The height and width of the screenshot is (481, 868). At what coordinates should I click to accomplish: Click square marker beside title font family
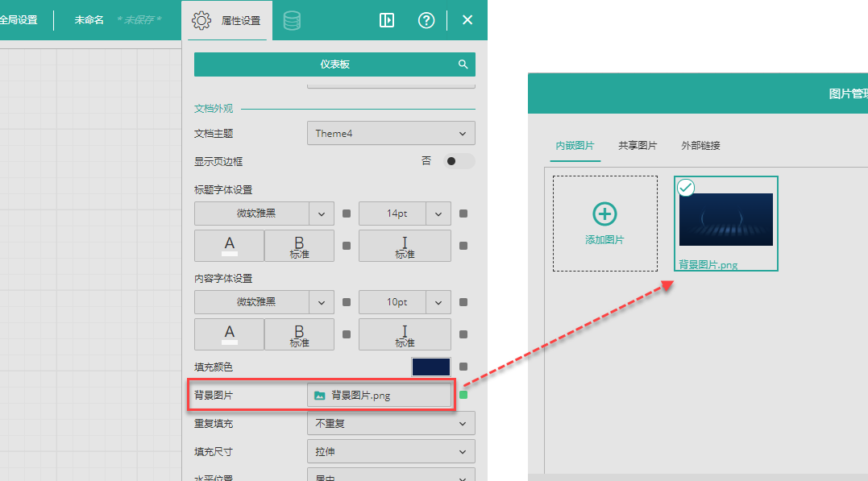coord(347,214)
